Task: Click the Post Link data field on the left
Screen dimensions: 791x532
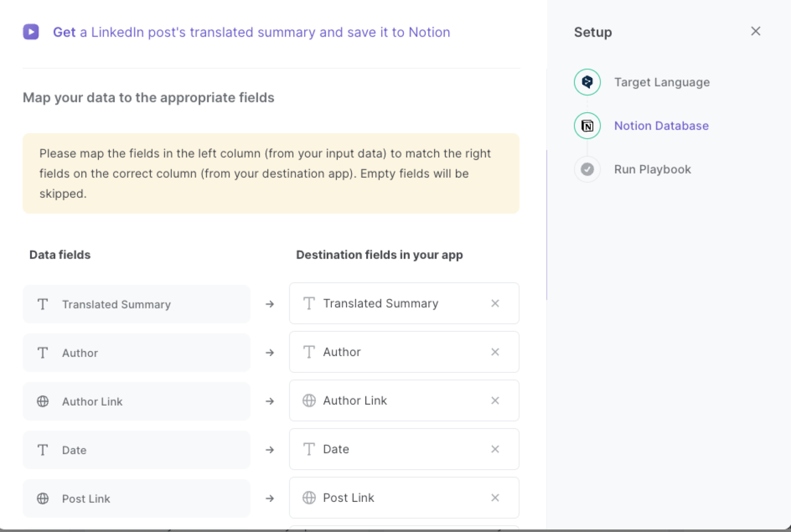Action: coord(136,498)
